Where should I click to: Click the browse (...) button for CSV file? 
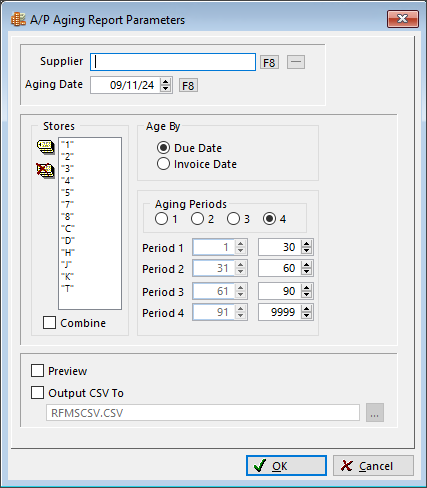[375, 413]
